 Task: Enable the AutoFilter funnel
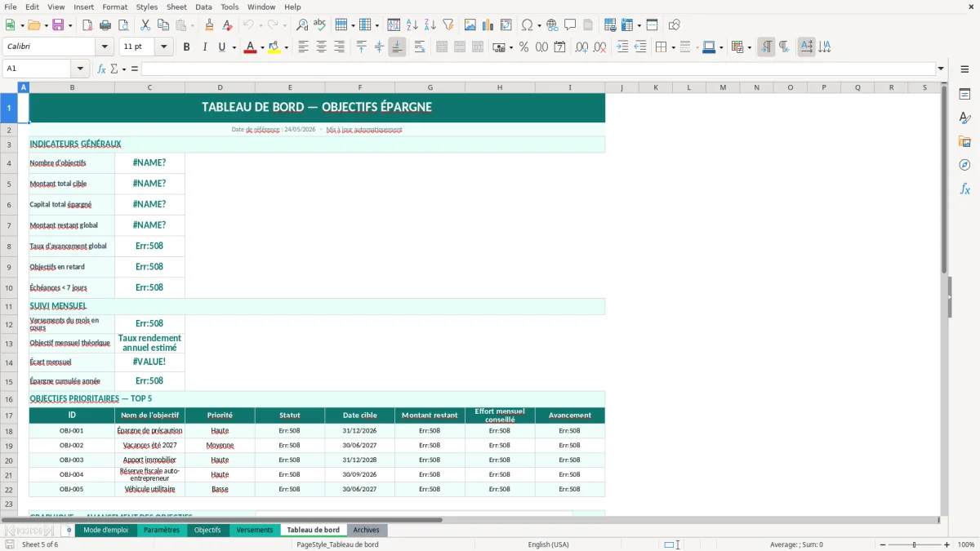pyautogui.click(x=448, y=25)
